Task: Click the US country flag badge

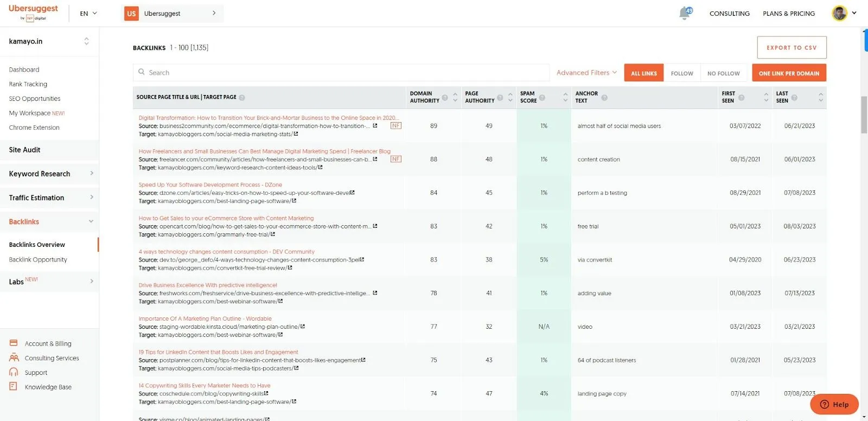Action: coord(131,14)
